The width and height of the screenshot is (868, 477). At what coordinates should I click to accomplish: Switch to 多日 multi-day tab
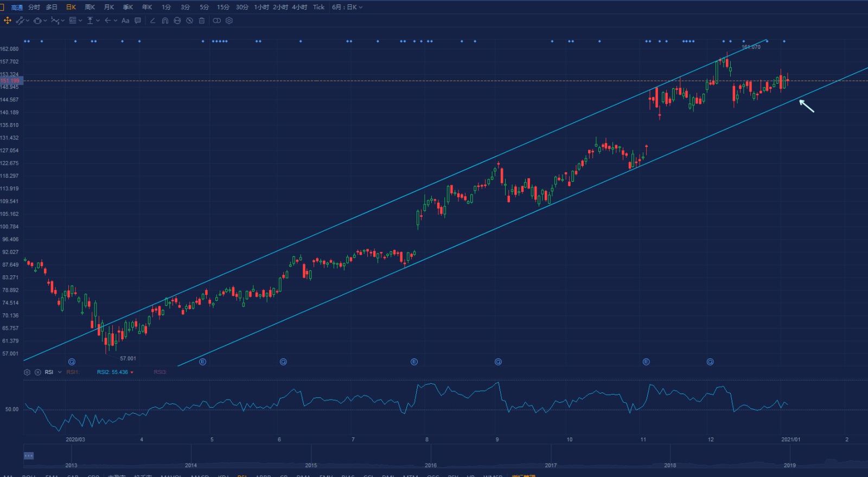52,7
